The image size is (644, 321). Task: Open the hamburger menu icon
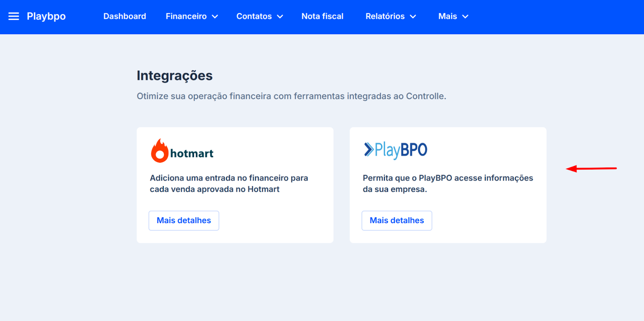[14, 16]
